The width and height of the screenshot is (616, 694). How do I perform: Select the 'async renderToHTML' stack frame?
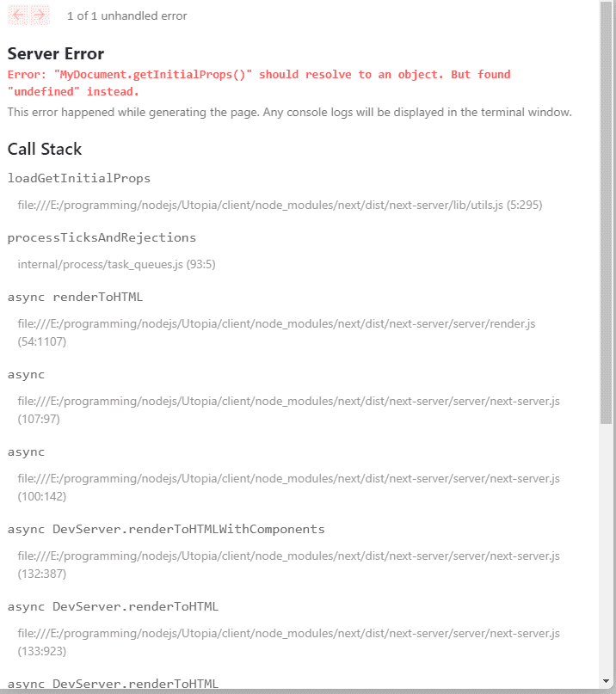tap(76, 297)
